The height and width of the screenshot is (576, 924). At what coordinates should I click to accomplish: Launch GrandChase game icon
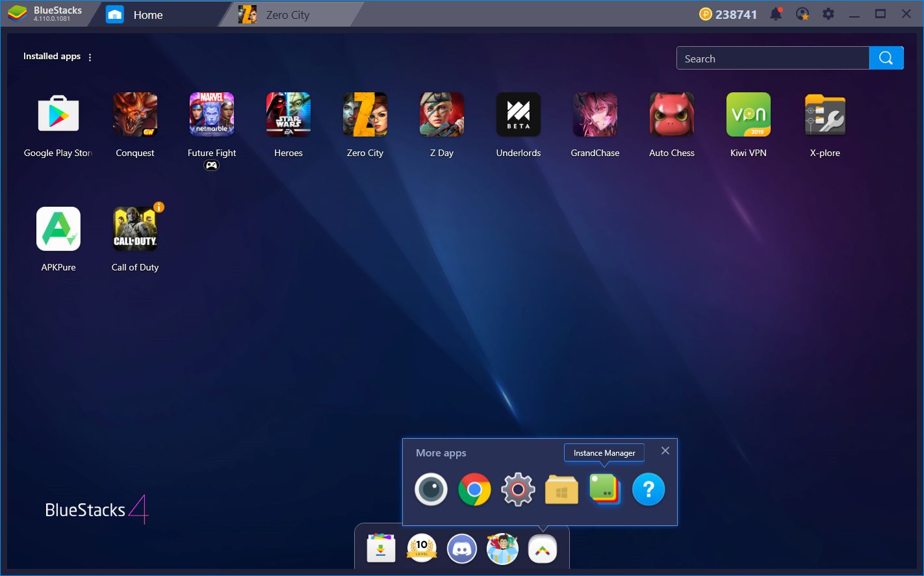[595, 114]
